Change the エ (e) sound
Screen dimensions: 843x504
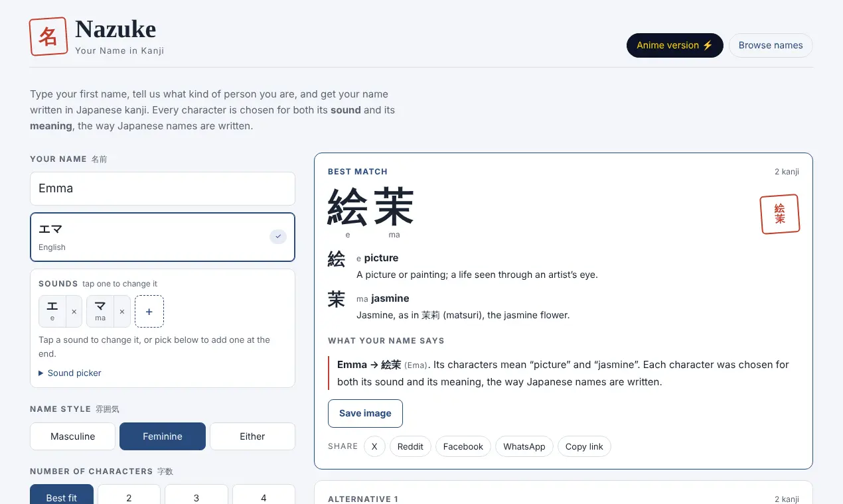pos(52,312)
